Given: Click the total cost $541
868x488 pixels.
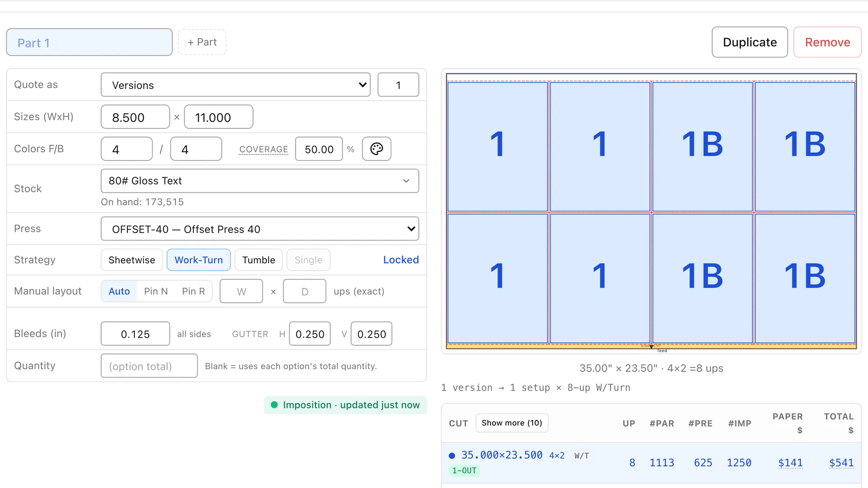Looking at the screenshot, I should coord(841,463).
